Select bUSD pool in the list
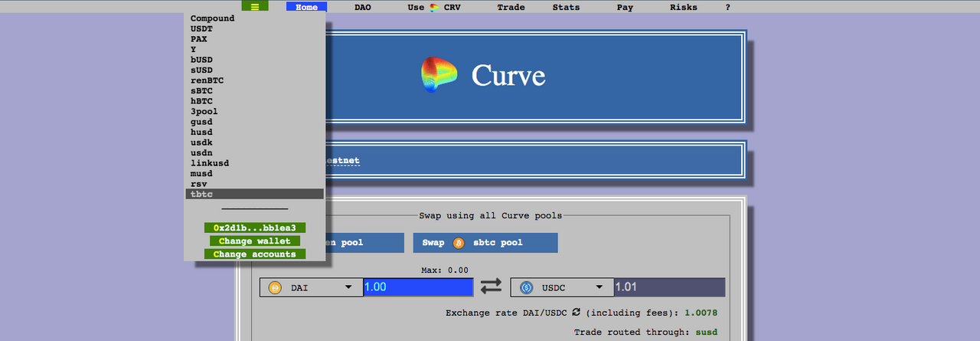The image size is (980, 341). pyautogui.click(x=254, y=59)
